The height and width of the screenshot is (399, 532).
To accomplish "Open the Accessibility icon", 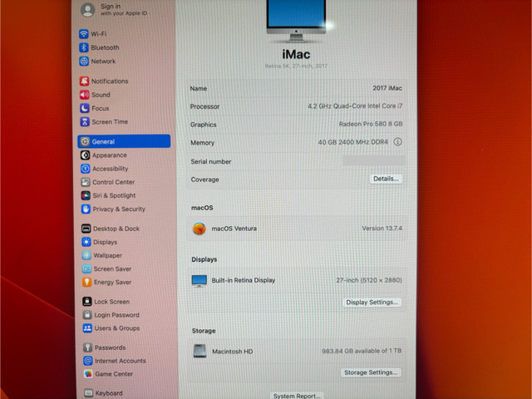I will click(x=85, y=169).
